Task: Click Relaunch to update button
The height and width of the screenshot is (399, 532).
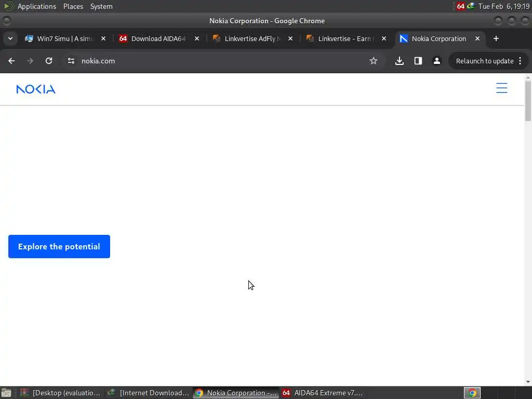Action: click(x=485, y=61)
